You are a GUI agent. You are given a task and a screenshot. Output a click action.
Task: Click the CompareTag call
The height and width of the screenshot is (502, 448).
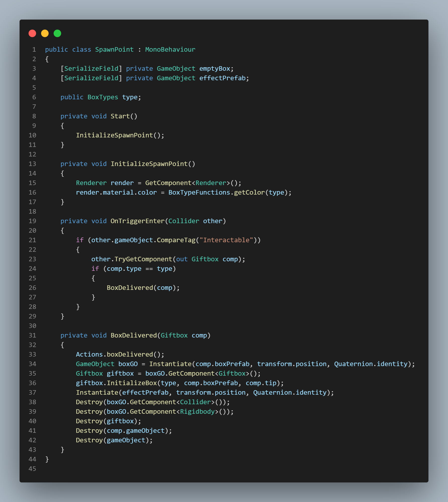(x=176, y=240)
